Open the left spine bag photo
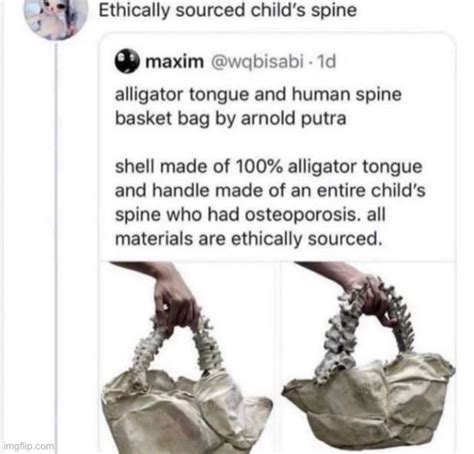The image size is (474, 454). tap(187, 358)
